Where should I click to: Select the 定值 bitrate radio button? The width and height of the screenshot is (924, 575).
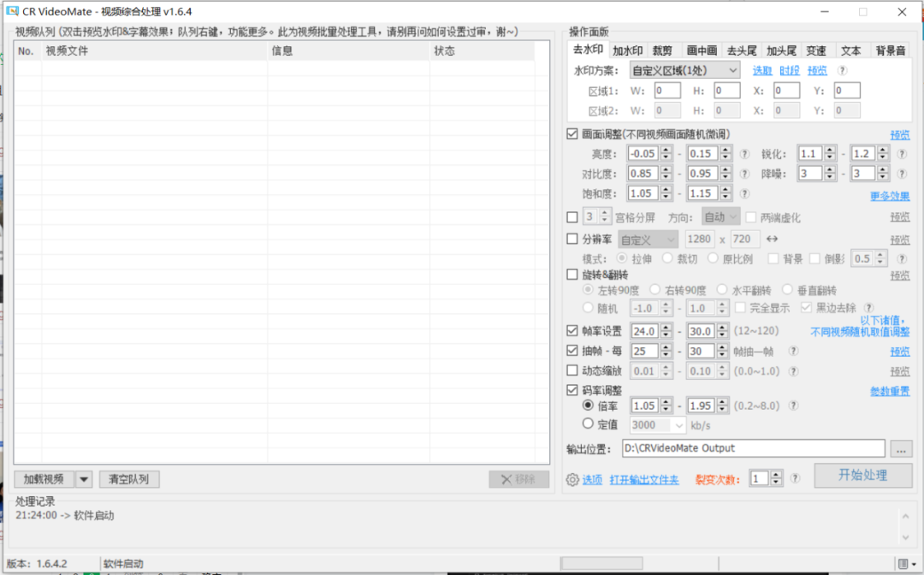pyautogui.click(x=588, y=424)
